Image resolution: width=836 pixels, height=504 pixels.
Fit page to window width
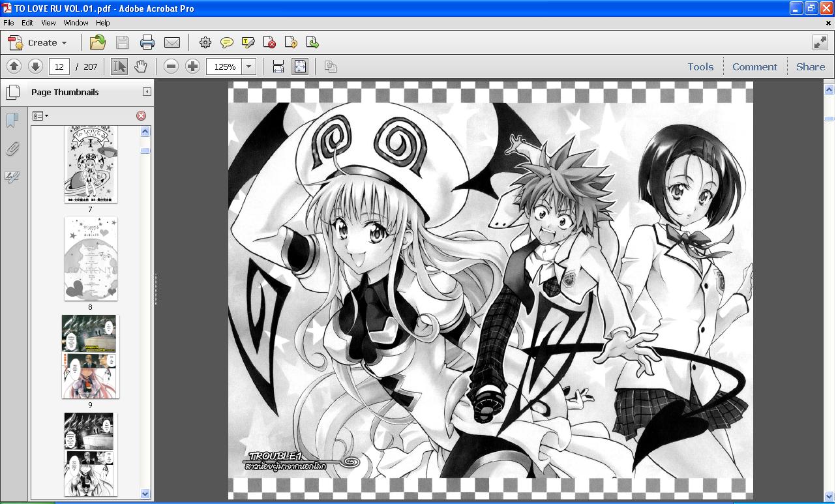[278, 67]
